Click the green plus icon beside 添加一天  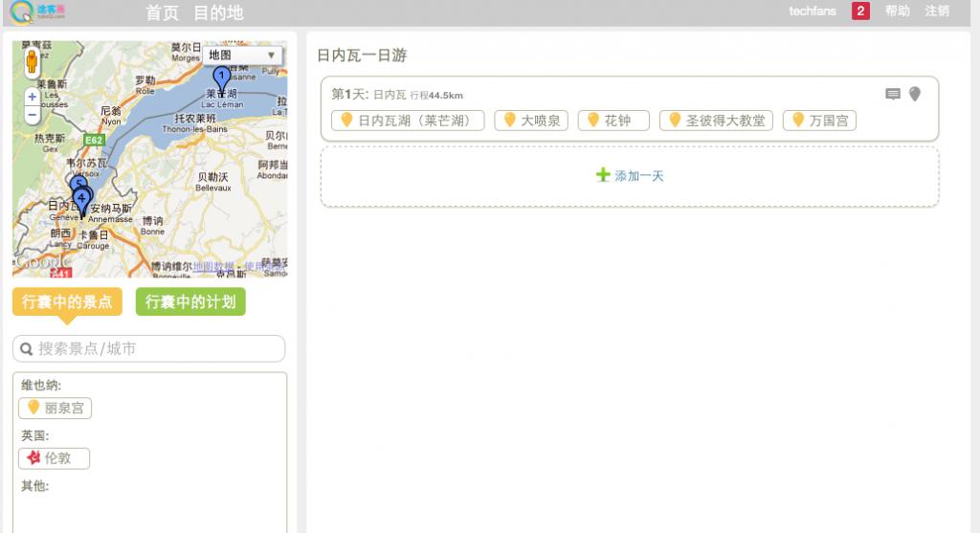tap(603, 175)
